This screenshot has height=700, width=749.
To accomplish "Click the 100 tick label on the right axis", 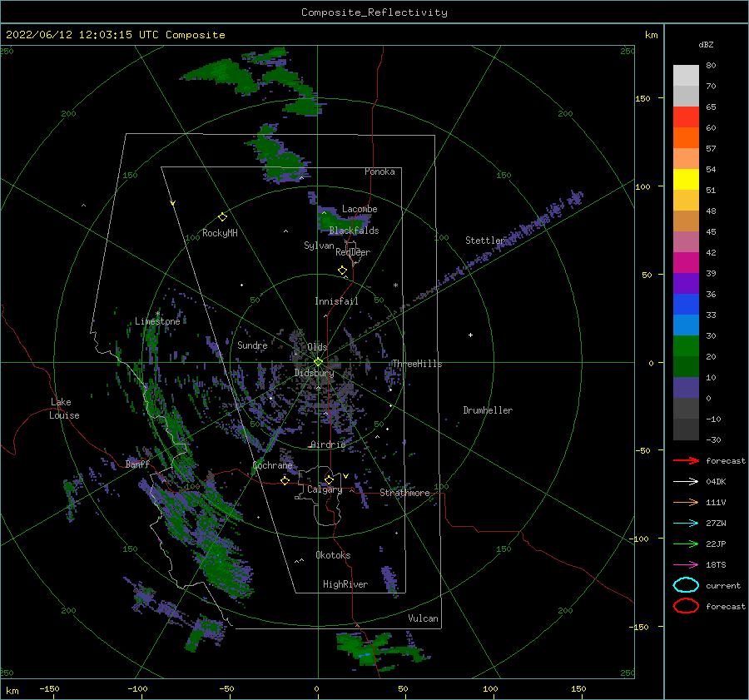I will pyautogui.click(x=642, y=186).
